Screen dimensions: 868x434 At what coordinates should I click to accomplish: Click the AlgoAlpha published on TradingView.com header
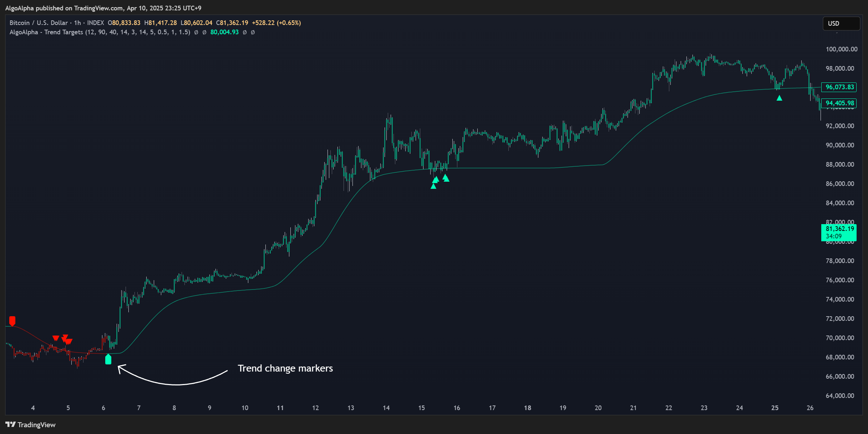coord(103,8)
